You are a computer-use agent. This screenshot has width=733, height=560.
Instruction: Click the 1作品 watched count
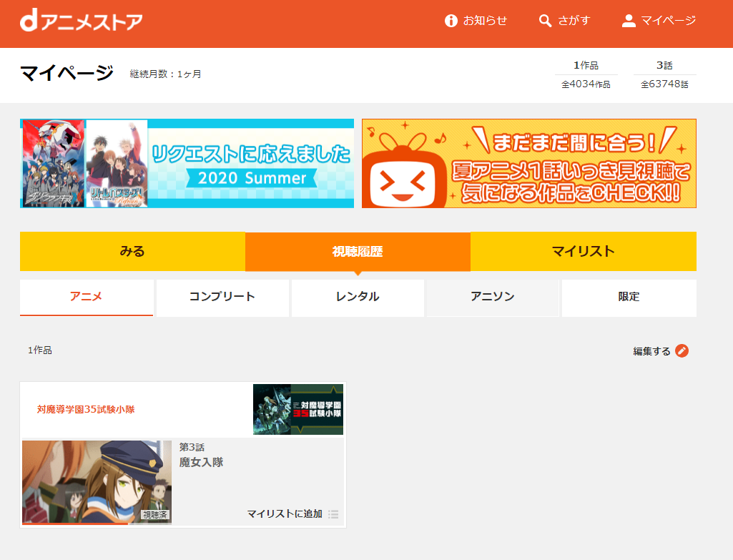coord(586,66)
